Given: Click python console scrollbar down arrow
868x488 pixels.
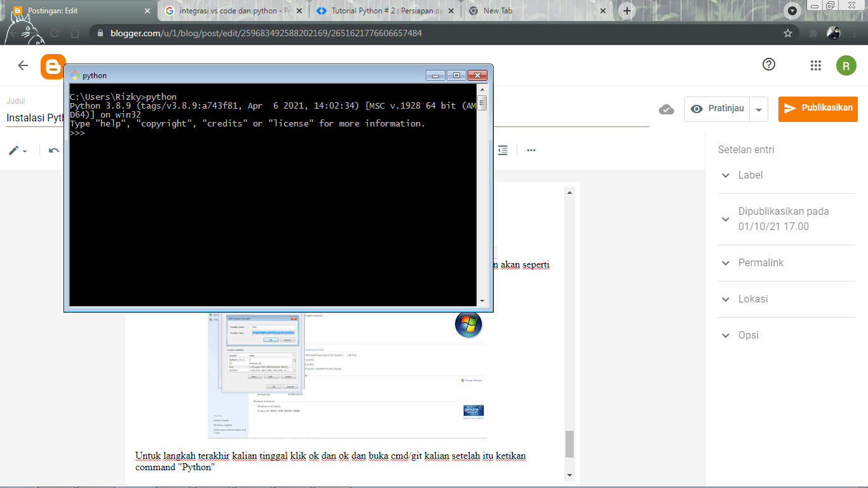Looking at the screenshot, I should pyautogui.click(x=482, y=301).
